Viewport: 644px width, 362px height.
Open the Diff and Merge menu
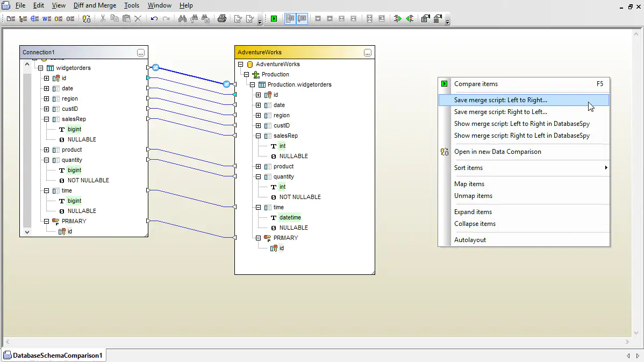coord(95,5)
